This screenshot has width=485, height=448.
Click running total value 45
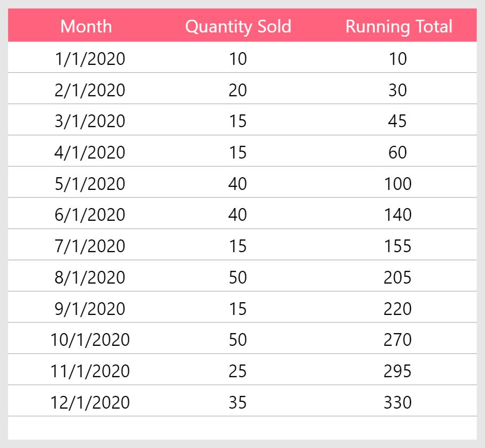[398, 121]
